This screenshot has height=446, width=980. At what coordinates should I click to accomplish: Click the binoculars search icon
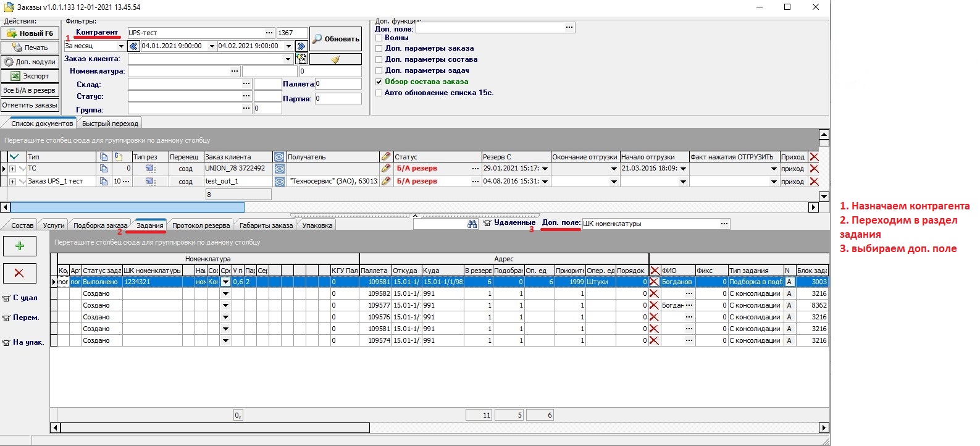pyautogui.click(x=472, y=224)
